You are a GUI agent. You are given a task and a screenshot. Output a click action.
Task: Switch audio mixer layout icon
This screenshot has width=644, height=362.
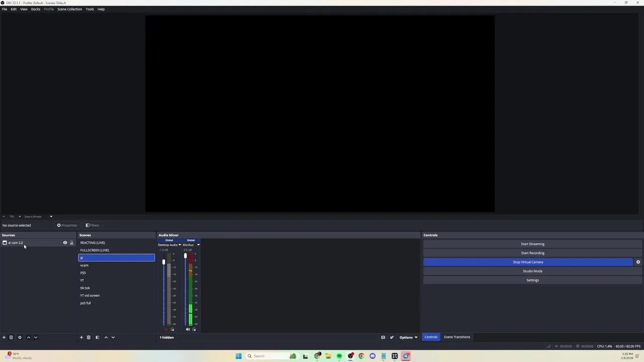tap(383, 337)
